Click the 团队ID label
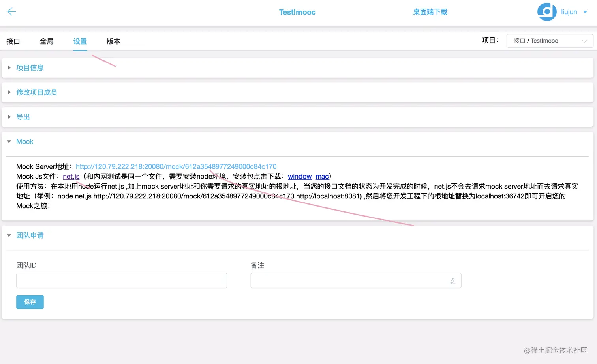Screen dimensions: 597x364 click(x=26, y=265)
